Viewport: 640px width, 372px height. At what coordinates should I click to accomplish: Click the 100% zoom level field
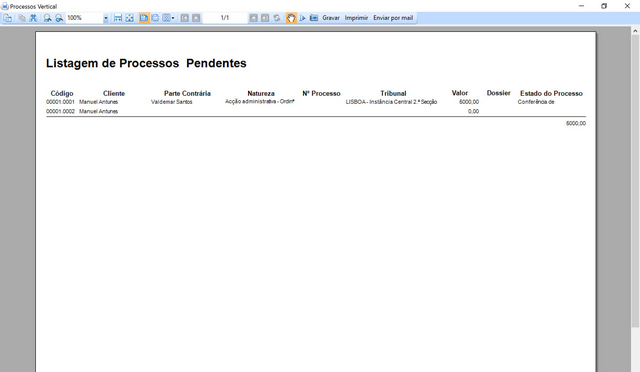tap(84, 18)
